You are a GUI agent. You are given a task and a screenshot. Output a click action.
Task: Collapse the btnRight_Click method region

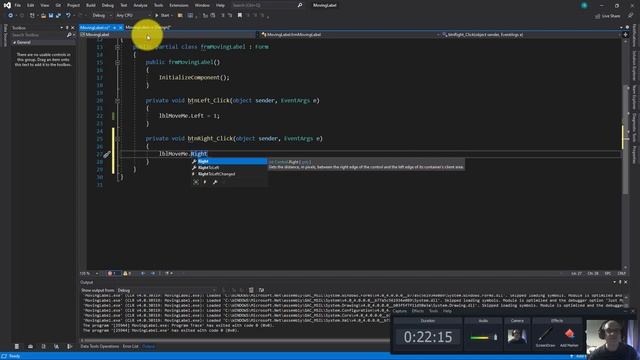click(x=118, y=139)
